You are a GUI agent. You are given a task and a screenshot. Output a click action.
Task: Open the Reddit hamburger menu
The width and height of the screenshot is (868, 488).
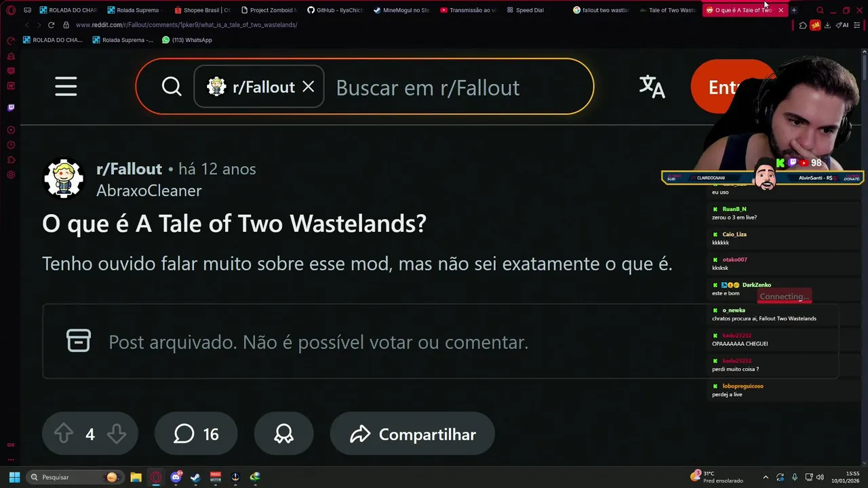66,87
